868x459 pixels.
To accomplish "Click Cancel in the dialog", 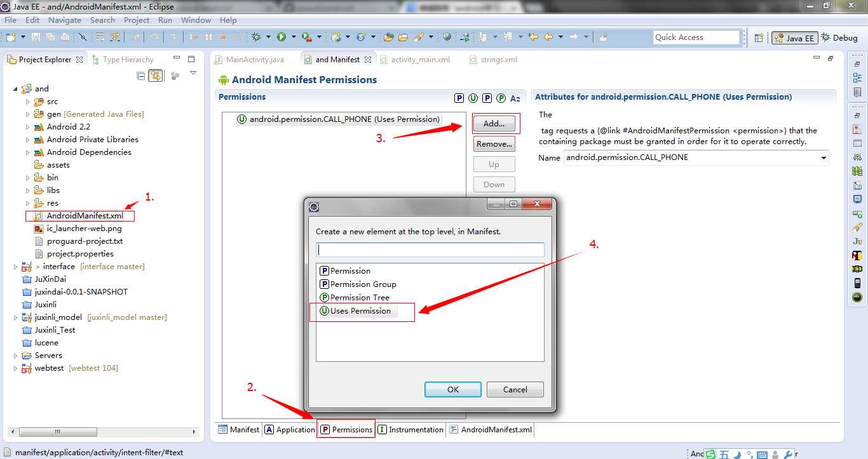I will click(x=515, y=389).
